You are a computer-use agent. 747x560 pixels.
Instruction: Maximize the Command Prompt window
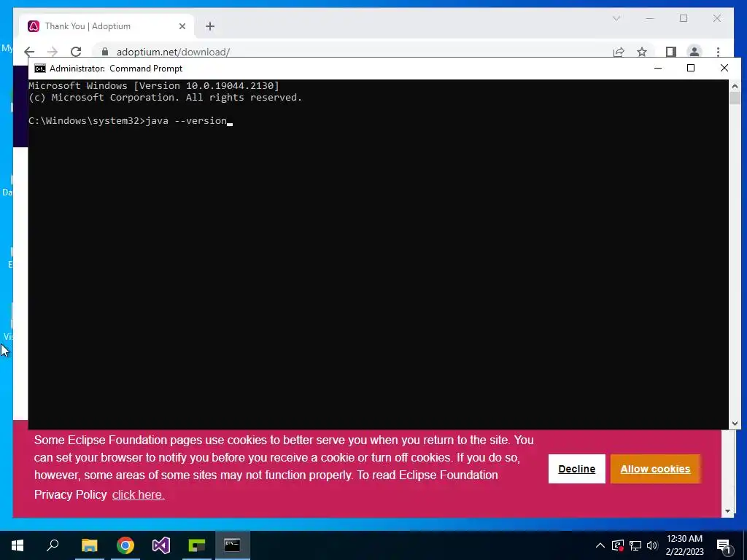pyautogui.click(x=691, y=68)
